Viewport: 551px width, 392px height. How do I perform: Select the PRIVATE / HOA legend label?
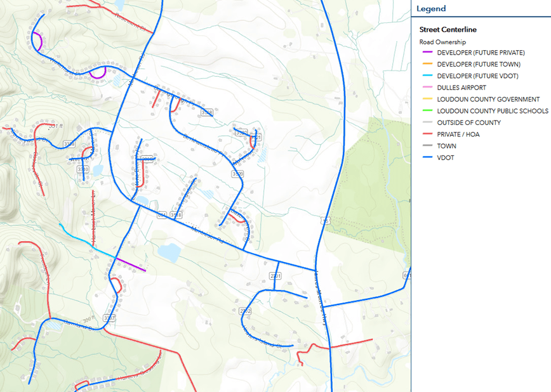(x=458, y=134)
